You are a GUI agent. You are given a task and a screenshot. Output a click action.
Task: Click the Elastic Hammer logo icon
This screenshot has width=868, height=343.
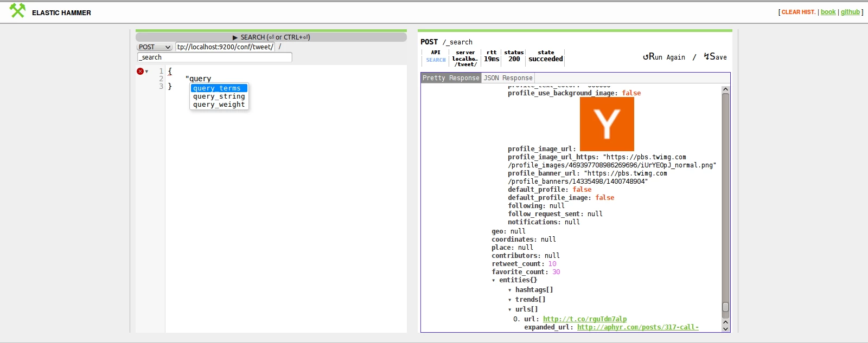[17, 11]
